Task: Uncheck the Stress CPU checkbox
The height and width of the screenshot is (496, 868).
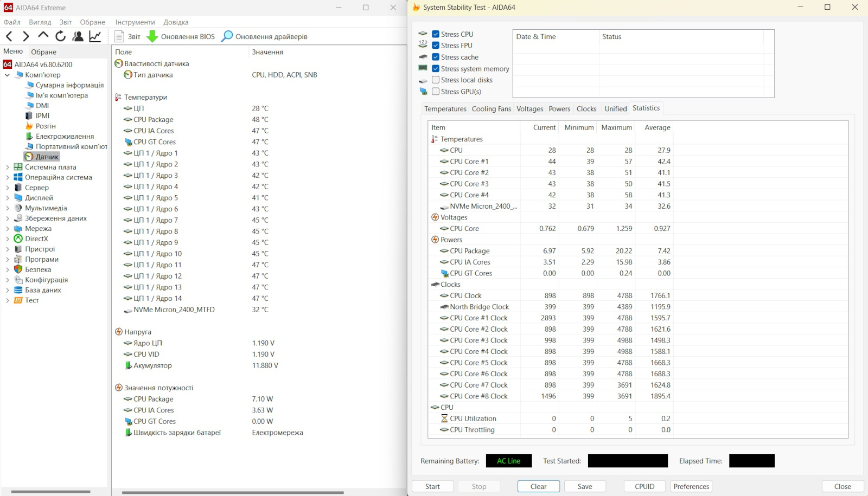Action: pos(436,34)
